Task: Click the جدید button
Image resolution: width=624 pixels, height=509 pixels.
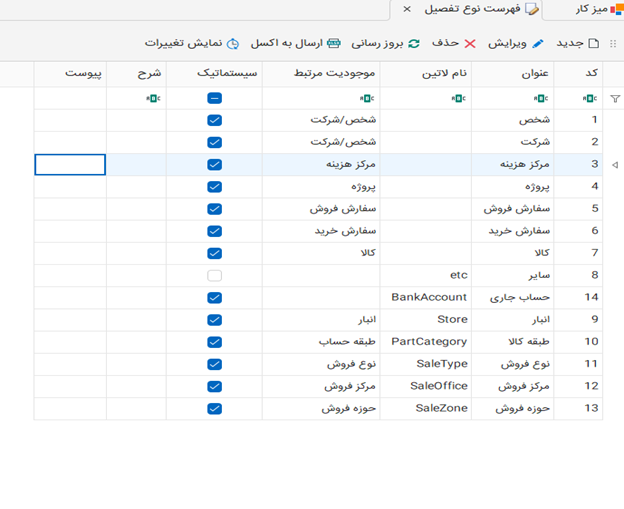Action: (x=577, y=43)
